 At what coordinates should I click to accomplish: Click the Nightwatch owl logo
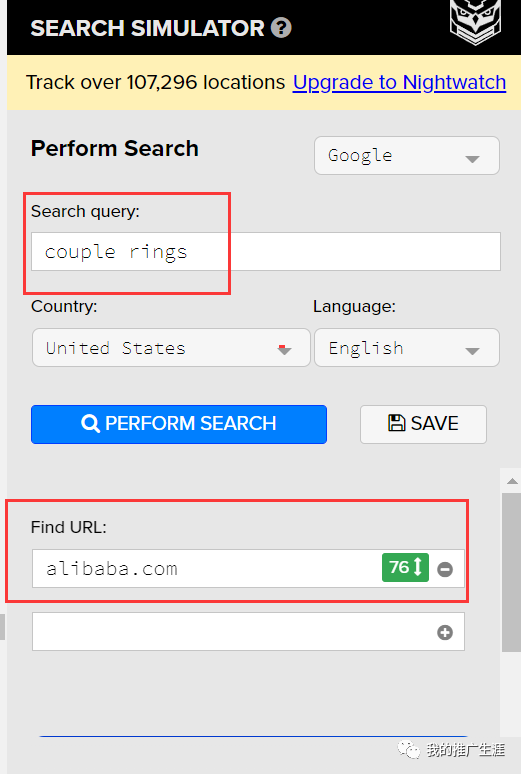point(475,22)
